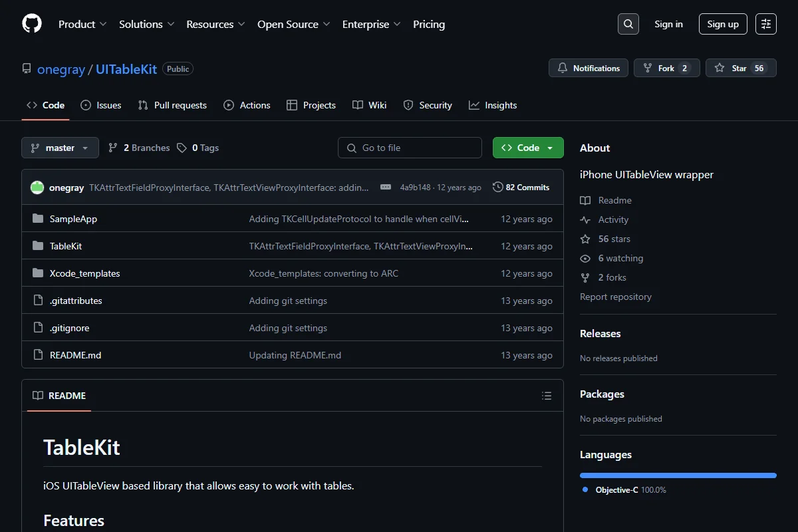Click the GitHub logo icon
This screenshot has width=798, height=532.
click(x=32, y=24)
